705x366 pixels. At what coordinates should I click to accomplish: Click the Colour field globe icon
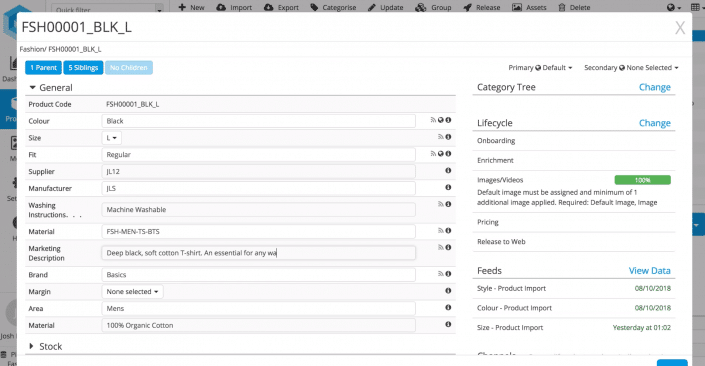(x=441, y=120)
